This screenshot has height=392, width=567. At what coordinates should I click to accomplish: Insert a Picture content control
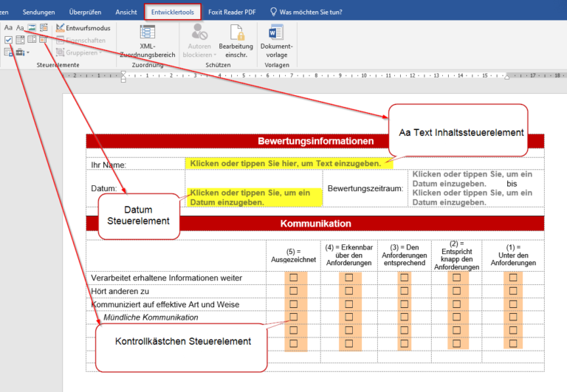tap(32, 28)
